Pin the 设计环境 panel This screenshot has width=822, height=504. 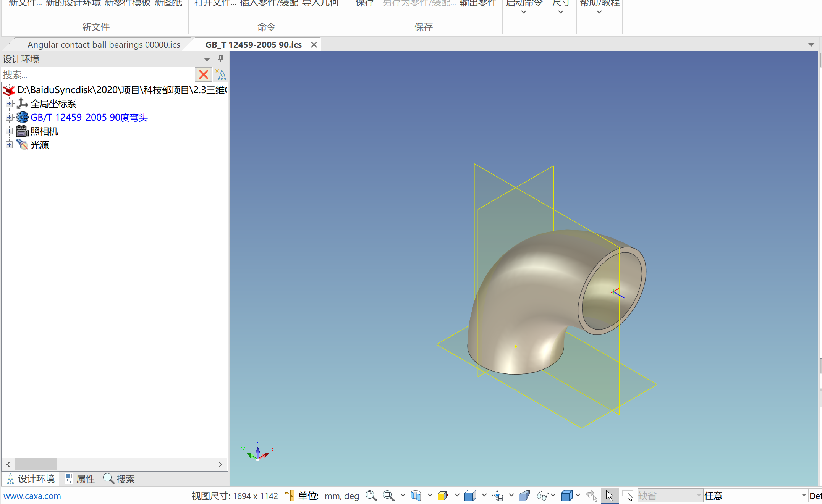221,59
